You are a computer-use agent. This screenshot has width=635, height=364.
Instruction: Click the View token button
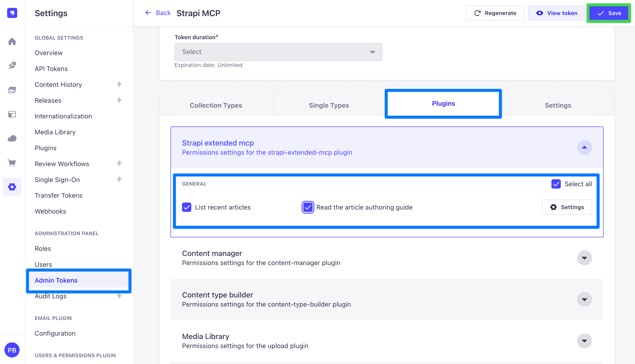(557, 13)
